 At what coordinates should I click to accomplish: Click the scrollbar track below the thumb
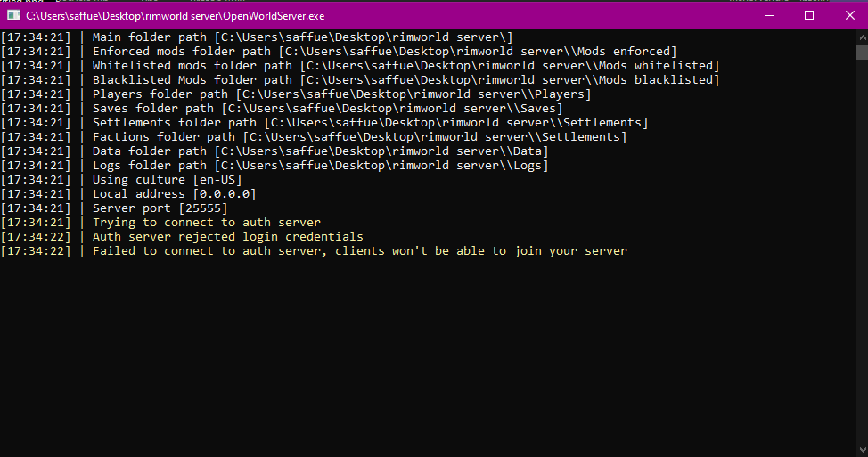coord(860,267)
